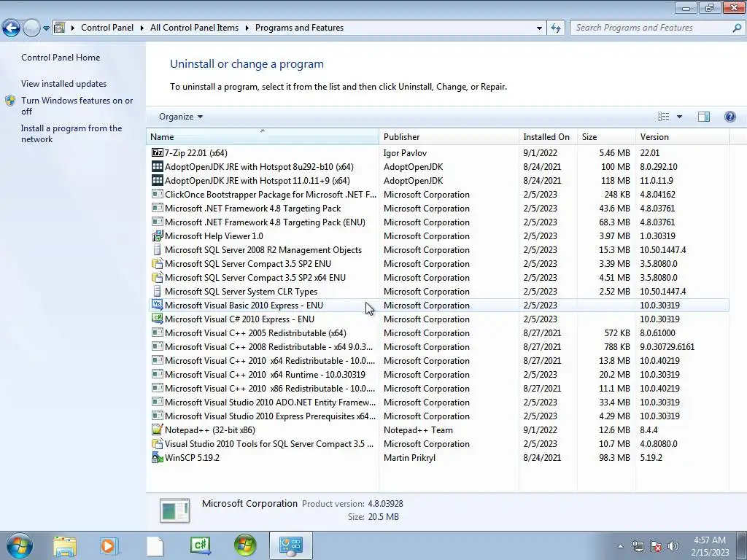747x560 pixels.
Task: Click in the Search Programs and Features box
Action: [650, 28]
